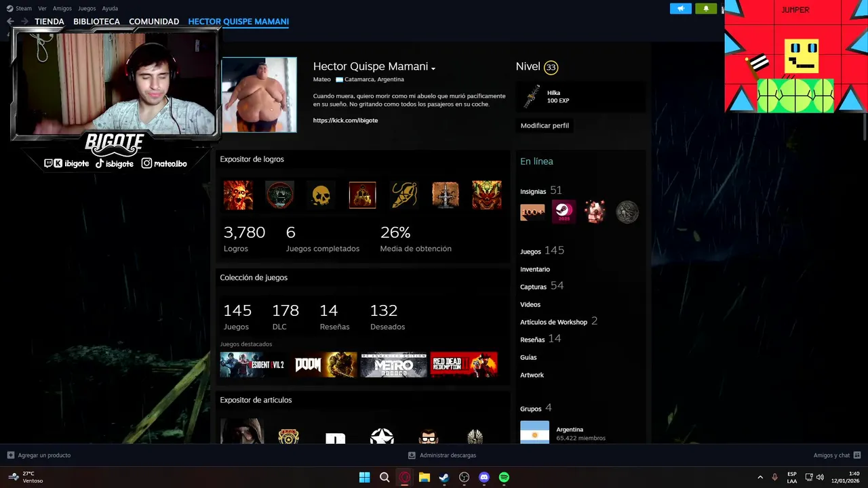Image resolution: width=868 pixels, height=488 pixels.
Task: Click the stone sword achievement icon
Action: [446, 195]
